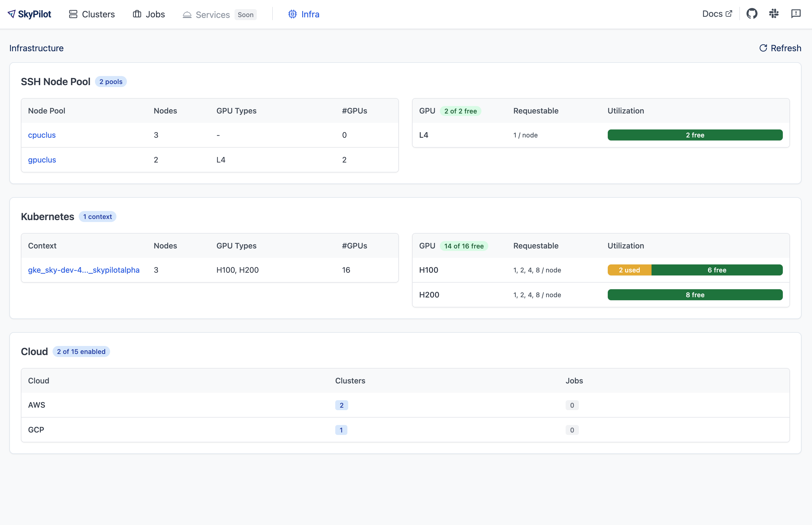Click the Clusters server icon
This screenshot has width=812, height=525.
(x=73, y=14)
